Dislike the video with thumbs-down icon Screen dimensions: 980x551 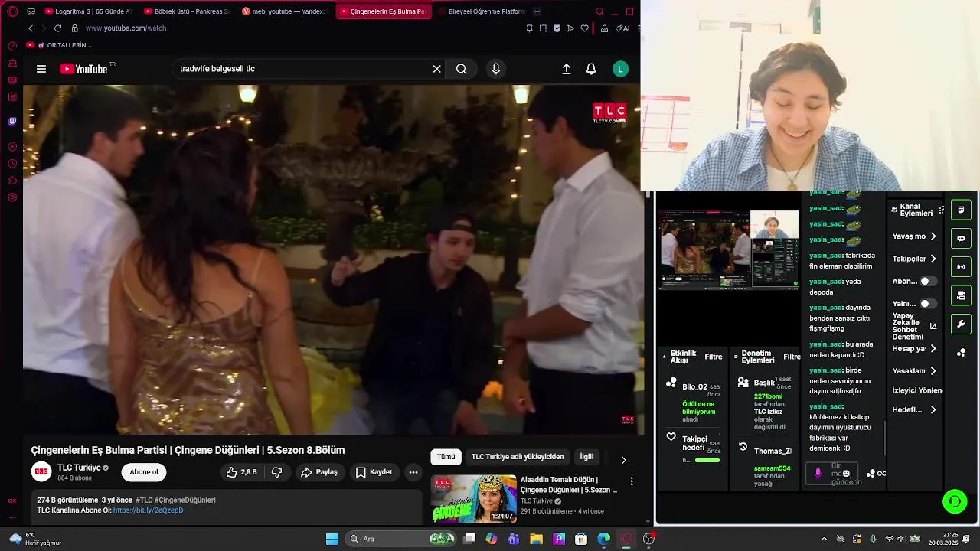click(x=277, y=472)
